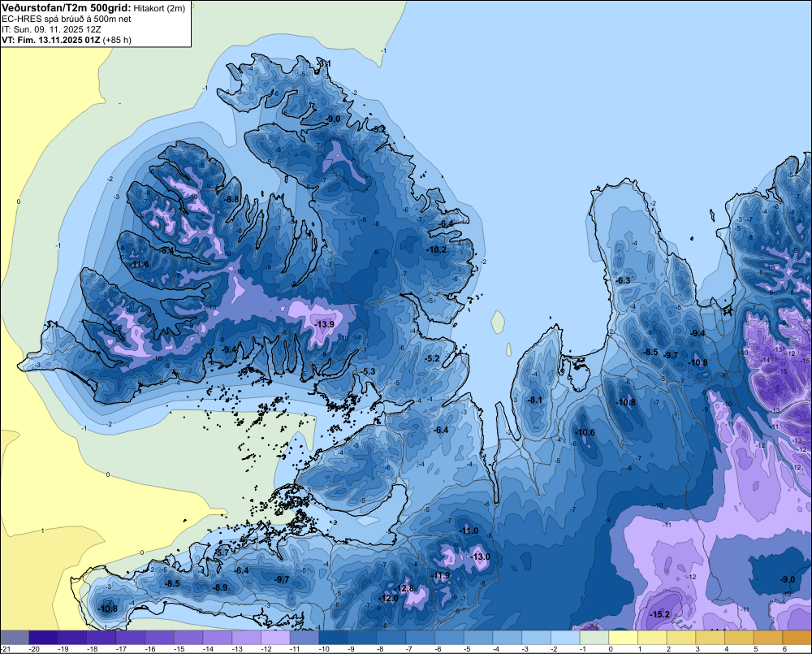The image size is (812, 654).
Task: Click the -8.4 temperature label
Action: pos(166,250)
